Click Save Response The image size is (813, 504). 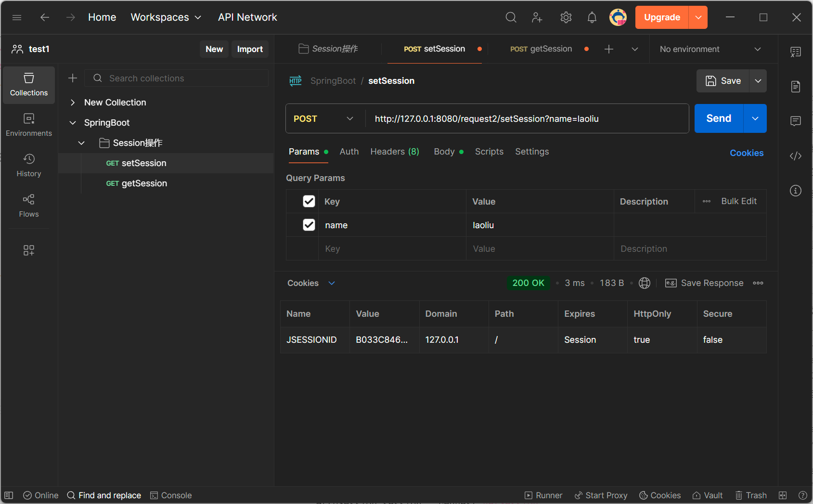(705, 283)
